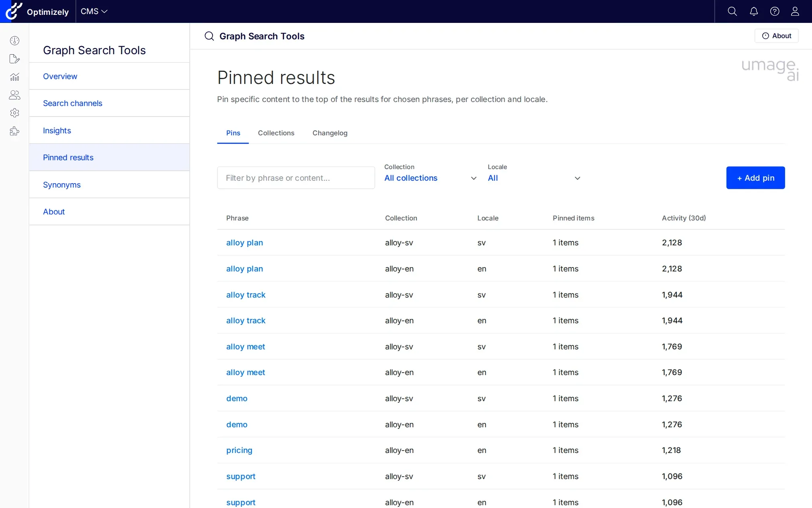Image resolution: width=812 pixels, height=508 pixels.
Task: Click the Optimizely logo icon
Action: click(14, 11)
